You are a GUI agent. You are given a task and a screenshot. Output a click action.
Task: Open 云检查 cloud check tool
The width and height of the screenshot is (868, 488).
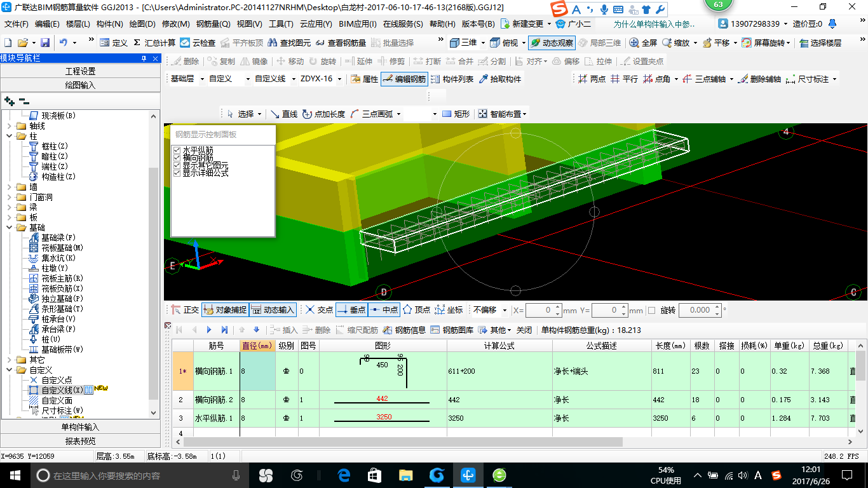click(198, 43)
